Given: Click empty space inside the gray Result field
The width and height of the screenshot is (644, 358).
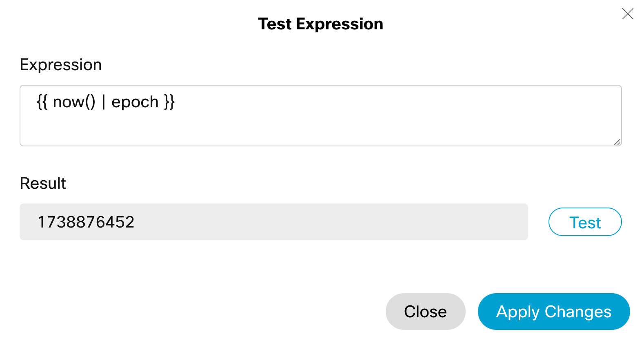Looking at the screenshot, I should [x=326, y=222].
